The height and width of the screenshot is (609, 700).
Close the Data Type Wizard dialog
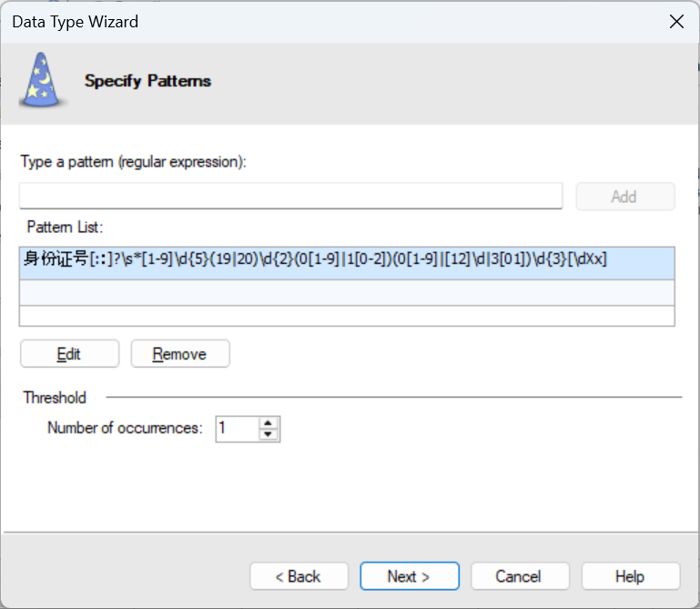[676, 22]
